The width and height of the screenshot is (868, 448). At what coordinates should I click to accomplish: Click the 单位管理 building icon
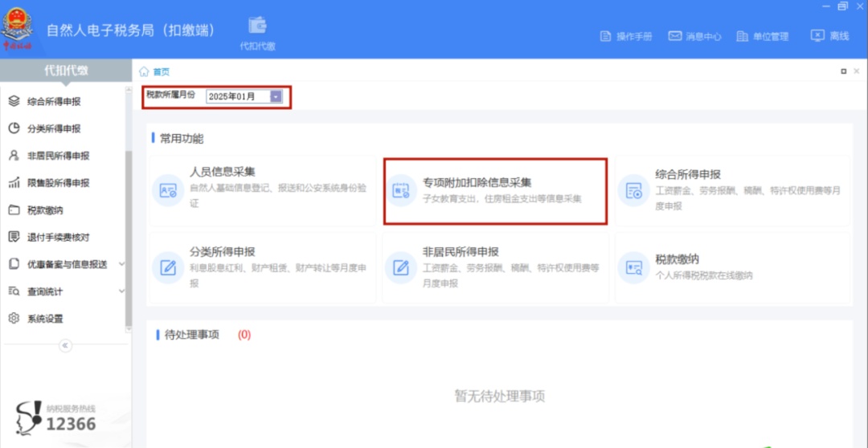click(743, 36)
